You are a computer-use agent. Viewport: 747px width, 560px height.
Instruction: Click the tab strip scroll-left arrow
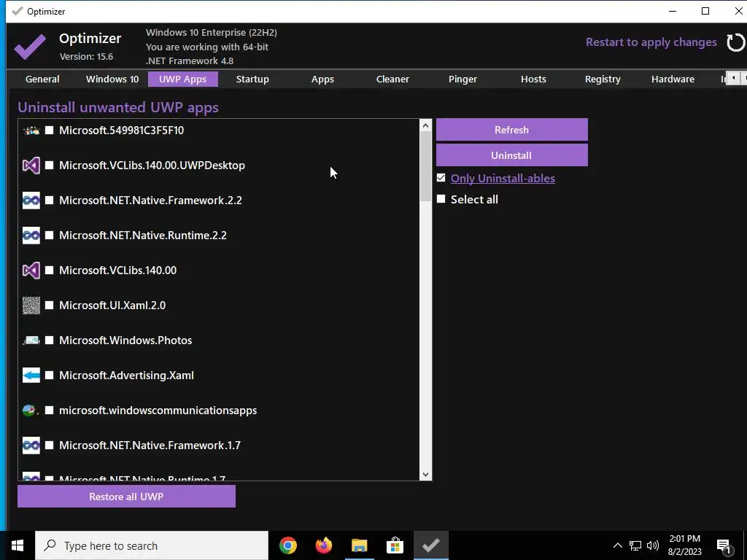pos(734,78)
